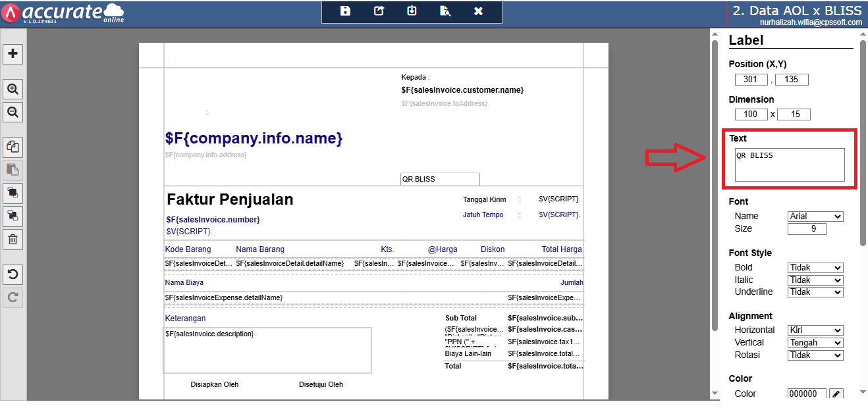
Task: Select the Faktur Penjualan title on the canvas
Action: point(230,199)
